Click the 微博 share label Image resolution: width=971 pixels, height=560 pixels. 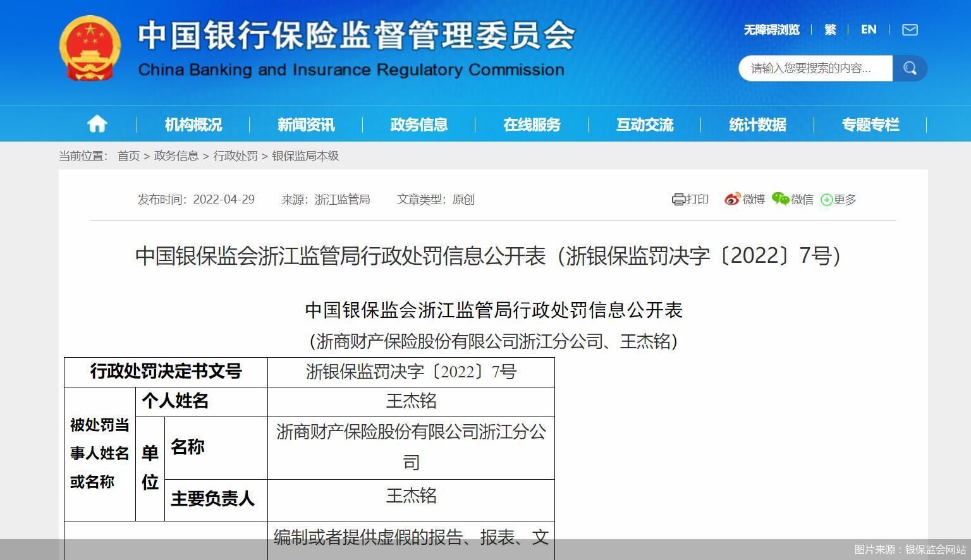(x=754, y=200)
